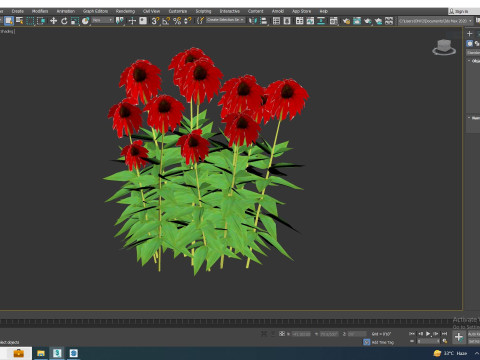Toggle Window/Crossing selection mode

point(41,21)
